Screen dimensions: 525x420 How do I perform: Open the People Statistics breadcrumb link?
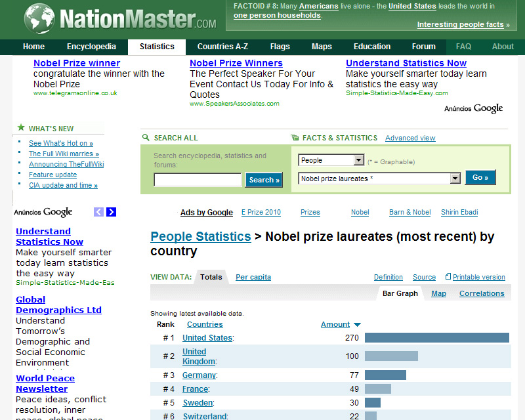pyautogui.click(x=201, y=236)
